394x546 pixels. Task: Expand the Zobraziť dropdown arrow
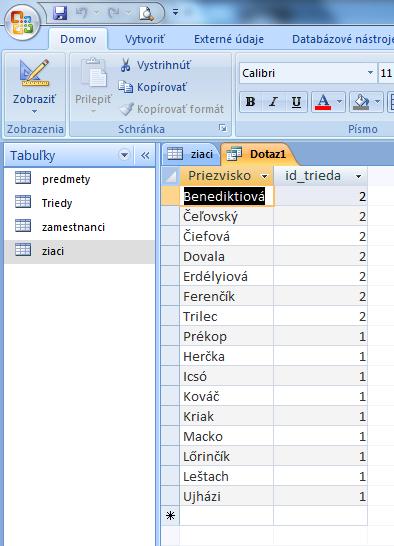34,111
